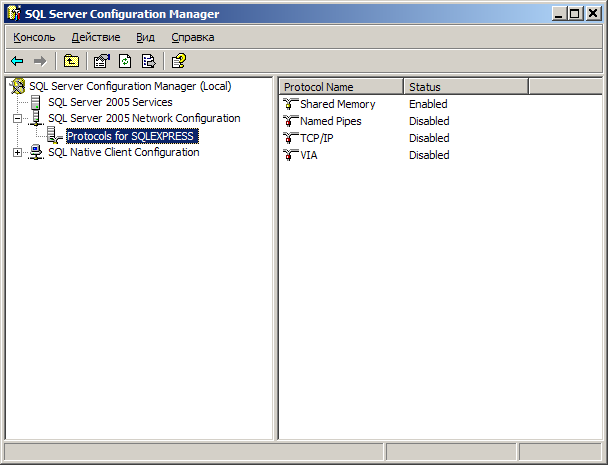Click the greyed forward arrow toolbar icon
Image resolution: width=608 pixels, height=465 pixels.
40,61
